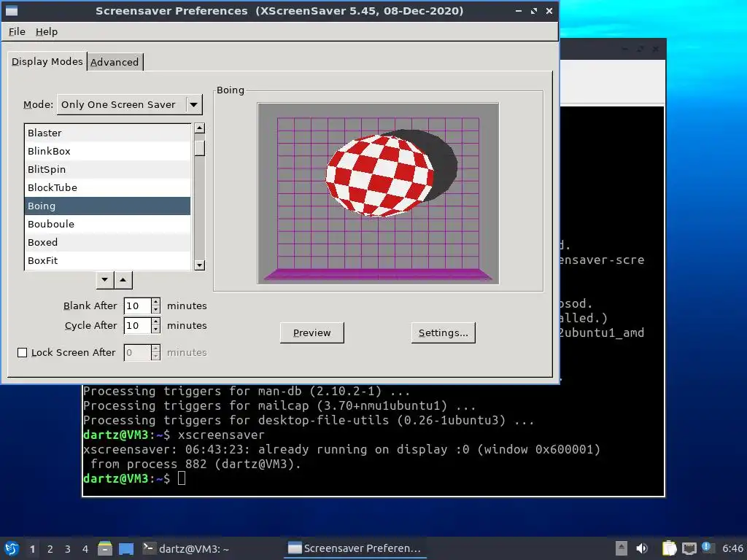This screenshot has height=560, width=747.
Task: Click the 6:46 taskbar clock
Action: [x=732, y=548]
